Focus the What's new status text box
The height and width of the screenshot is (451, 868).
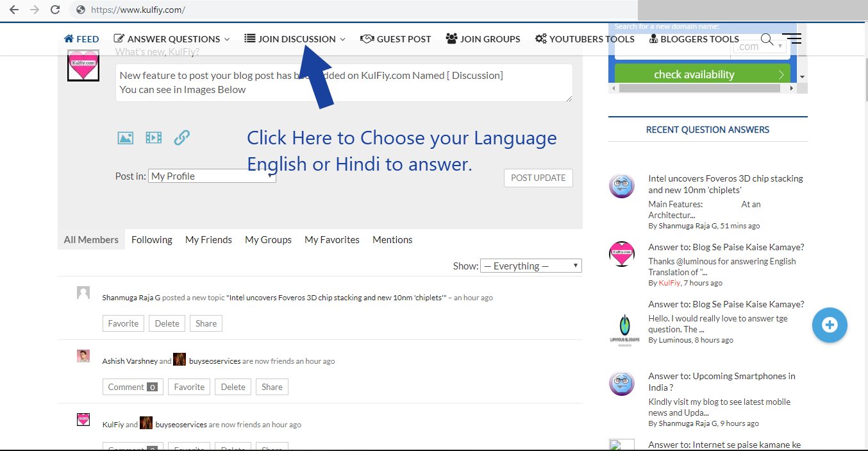tap(344, 83)
